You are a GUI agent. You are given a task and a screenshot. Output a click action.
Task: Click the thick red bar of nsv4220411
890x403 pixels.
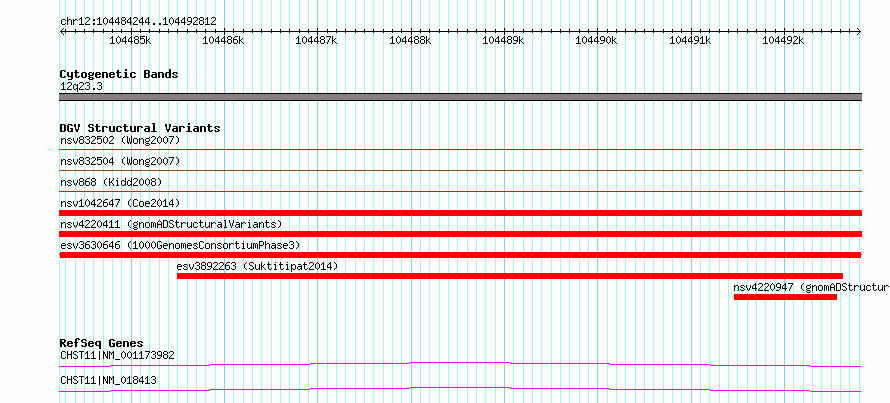(x=461, y=234)
